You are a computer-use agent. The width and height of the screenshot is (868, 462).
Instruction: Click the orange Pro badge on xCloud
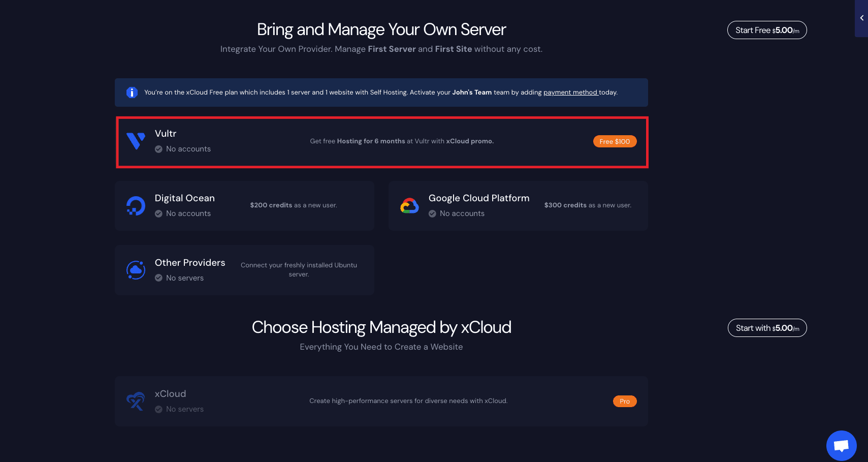(624, 401)
